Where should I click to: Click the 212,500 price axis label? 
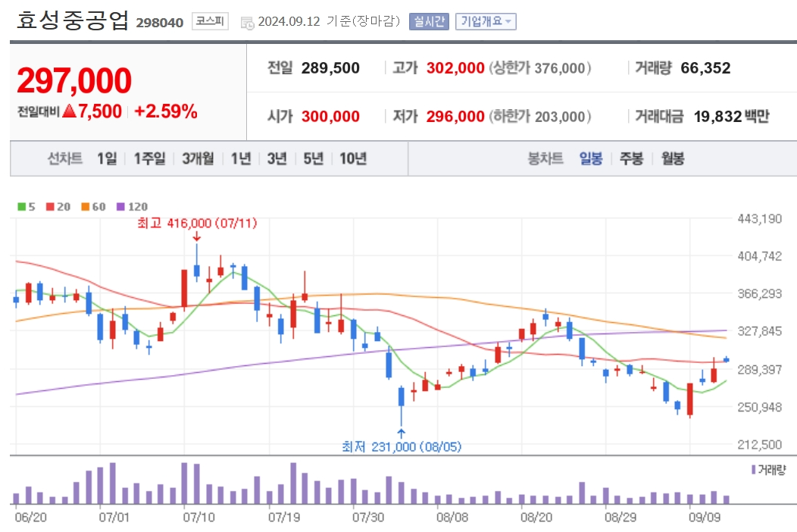[x=760, y=445]
